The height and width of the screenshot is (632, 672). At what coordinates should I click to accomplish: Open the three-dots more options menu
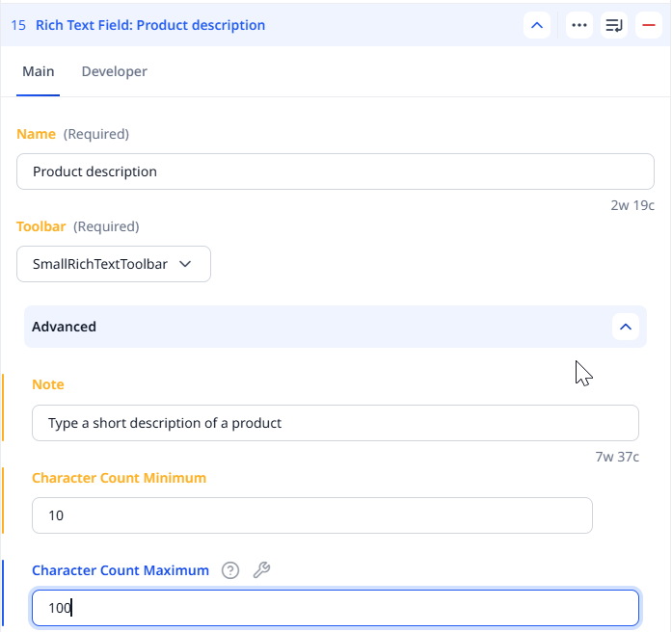(579, 25)
